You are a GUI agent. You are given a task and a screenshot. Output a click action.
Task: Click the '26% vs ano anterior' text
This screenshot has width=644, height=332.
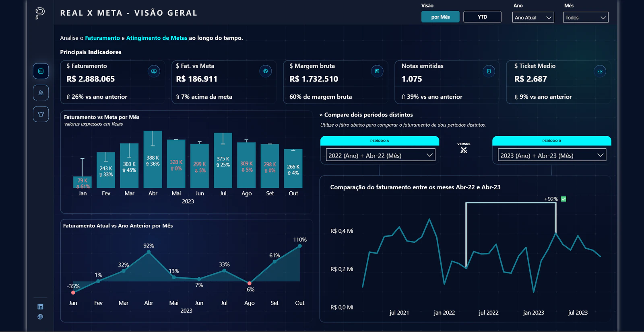coord(97,97)
